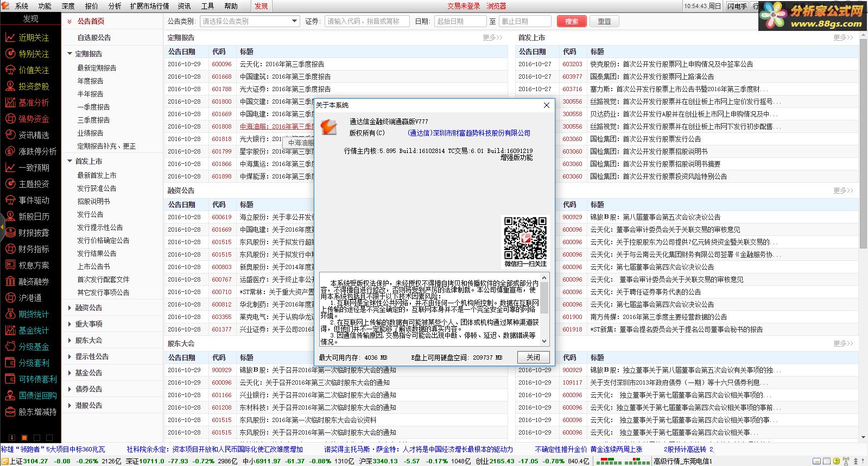The width and height of the screenshot is (868, 466).
Task: Switch to the 发现 tab
Action: (x=261, y=6)
